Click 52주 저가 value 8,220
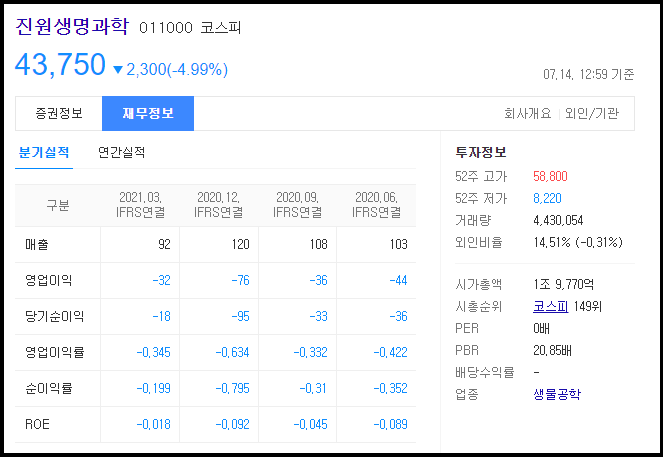663x457 pixels. pos(547,198)
